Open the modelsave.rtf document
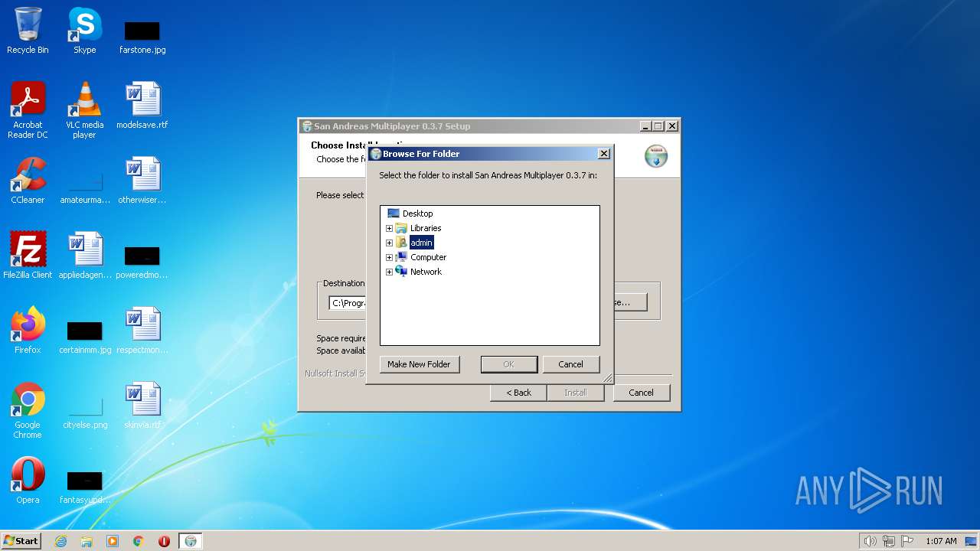Viewport: 980px width, 551px height. pyautogui.click(x=142, y=106)
